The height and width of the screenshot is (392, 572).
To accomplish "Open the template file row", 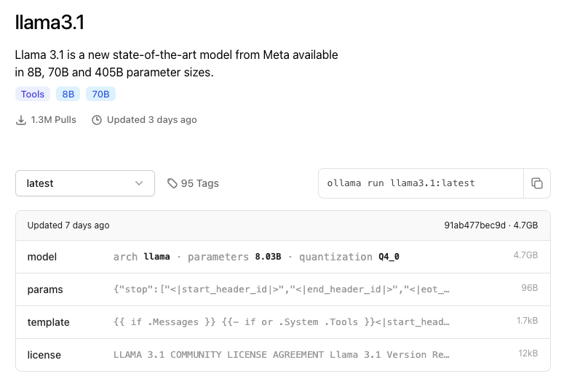I will point(282,322).
